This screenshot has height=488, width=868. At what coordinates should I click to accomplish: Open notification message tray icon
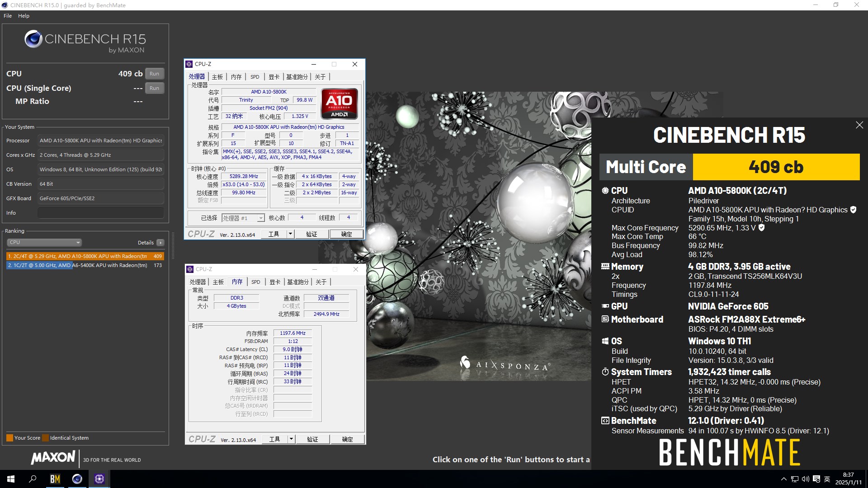coord(816,479)
